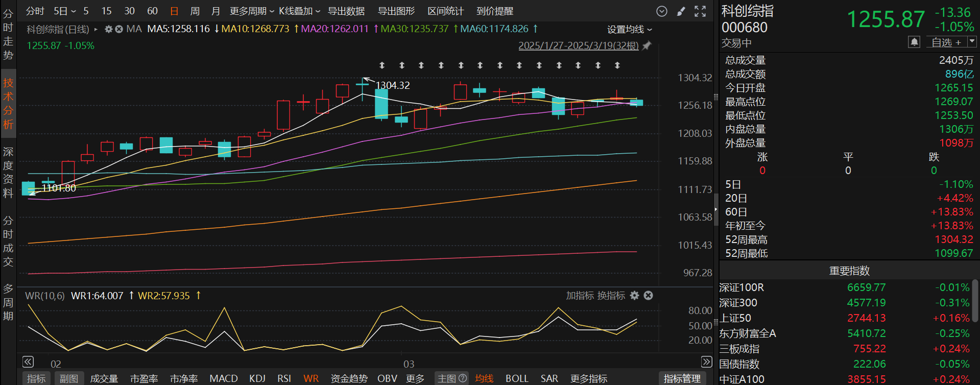Set a price alert bell icon
This screenshot has height=385, width=980.
(x=914, y=42)
